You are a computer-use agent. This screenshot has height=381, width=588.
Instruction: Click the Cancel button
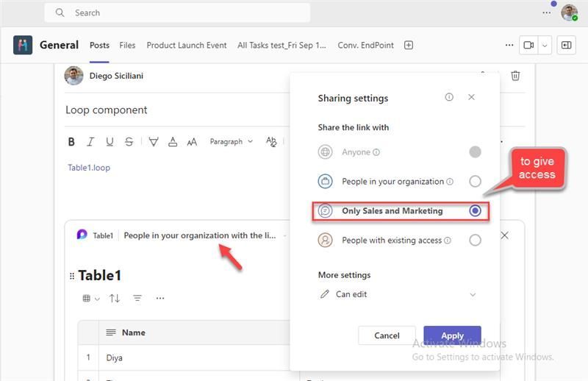coord(387,335)
